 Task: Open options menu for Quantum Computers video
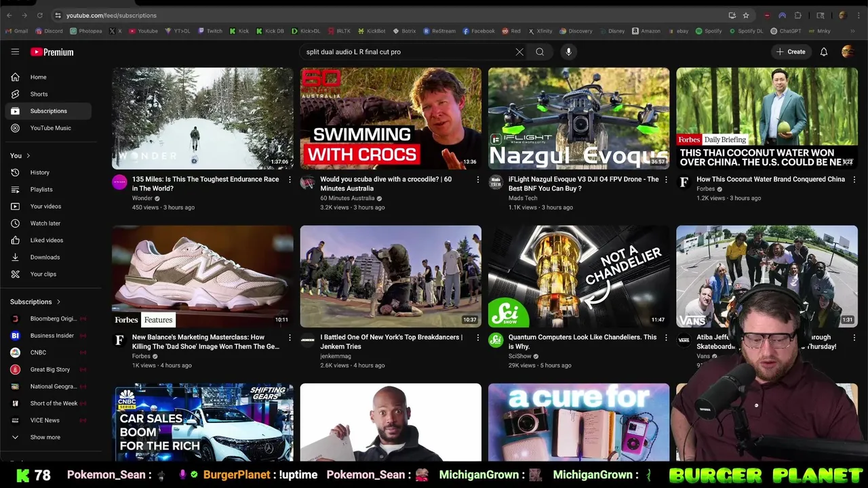(666, 338)
